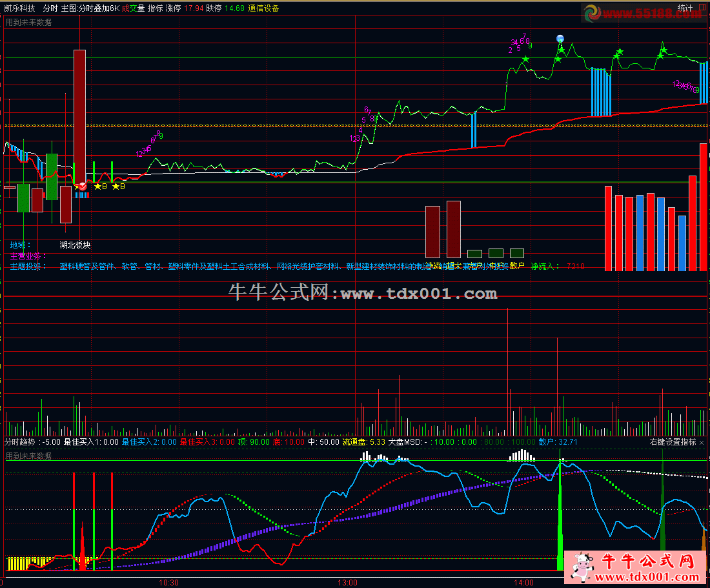Click the 右键设置指标 label
The width and height of the screenshot is (710, 588).
673,441
